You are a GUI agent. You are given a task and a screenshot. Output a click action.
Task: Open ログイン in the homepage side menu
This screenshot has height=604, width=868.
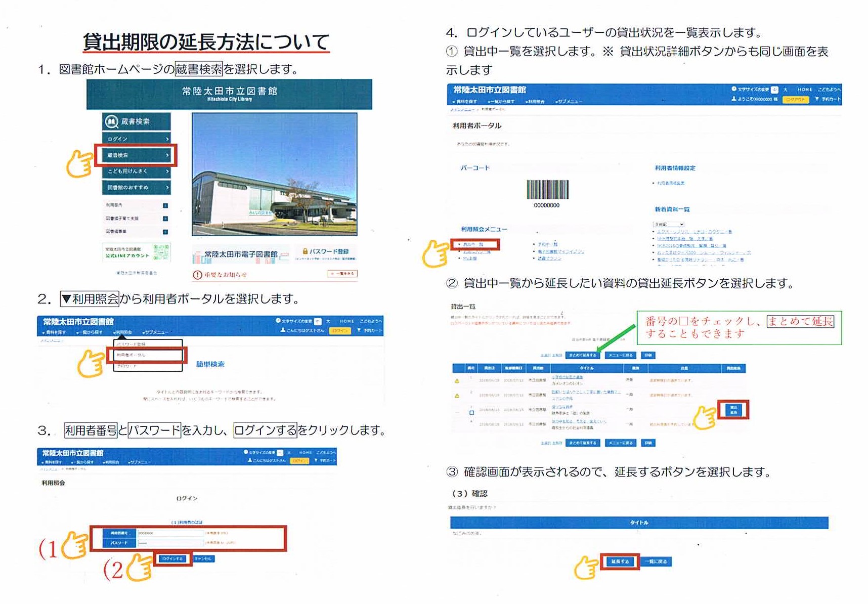click(x=137, y=138)
